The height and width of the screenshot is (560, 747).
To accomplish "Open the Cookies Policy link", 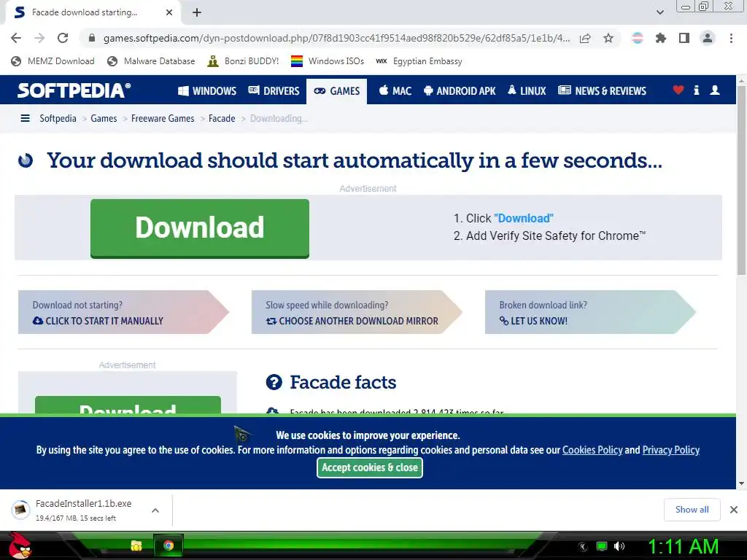I will [592, 450].
